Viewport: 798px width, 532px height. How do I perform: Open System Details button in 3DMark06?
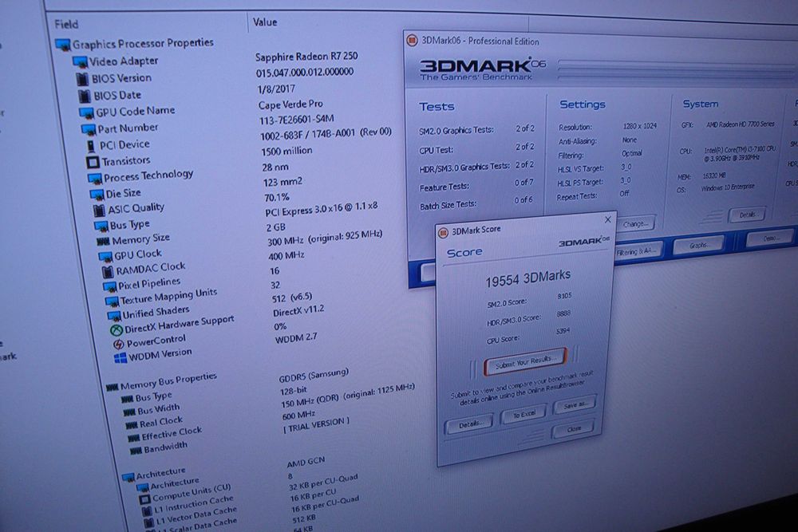point(747,215)
